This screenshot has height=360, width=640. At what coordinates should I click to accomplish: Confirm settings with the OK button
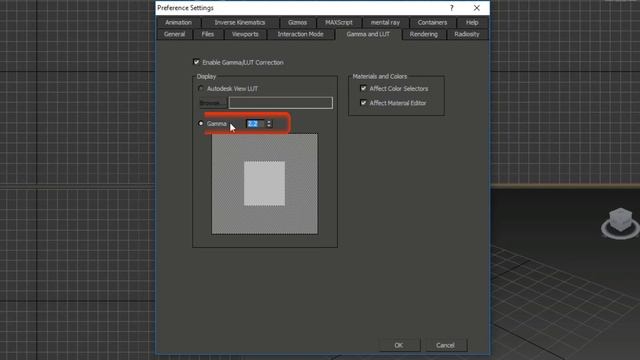click(399, 345)
